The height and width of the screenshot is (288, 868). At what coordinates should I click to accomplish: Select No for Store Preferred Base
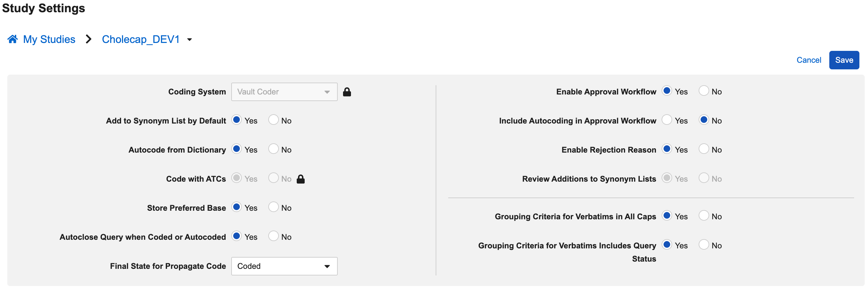(x=273, y=207)
